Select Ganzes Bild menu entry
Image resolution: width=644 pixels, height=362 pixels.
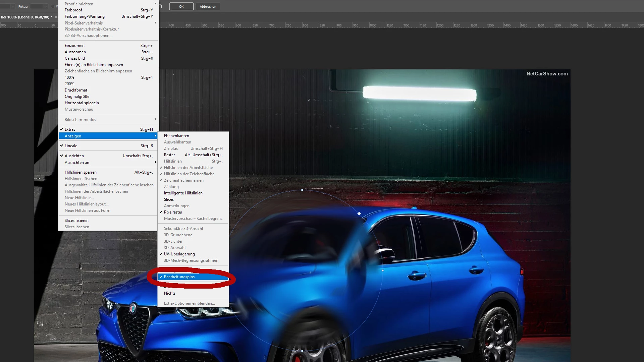point(75,58)
